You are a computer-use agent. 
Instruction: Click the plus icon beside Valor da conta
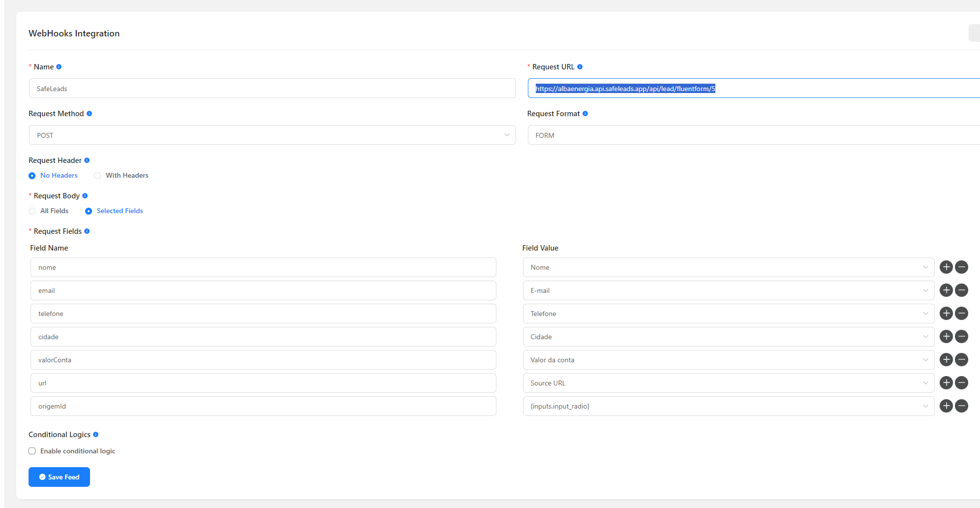click(946, 360)
